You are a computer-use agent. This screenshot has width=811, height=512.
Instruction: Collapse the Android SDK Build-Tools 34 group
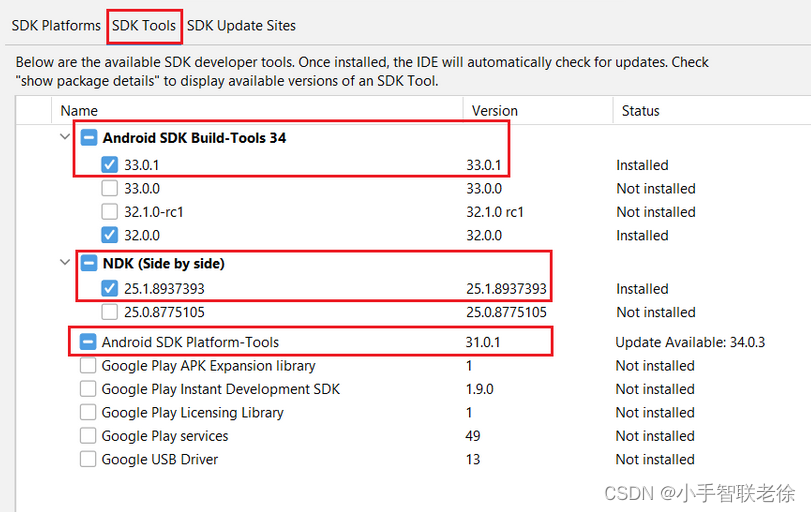[65, 137]
